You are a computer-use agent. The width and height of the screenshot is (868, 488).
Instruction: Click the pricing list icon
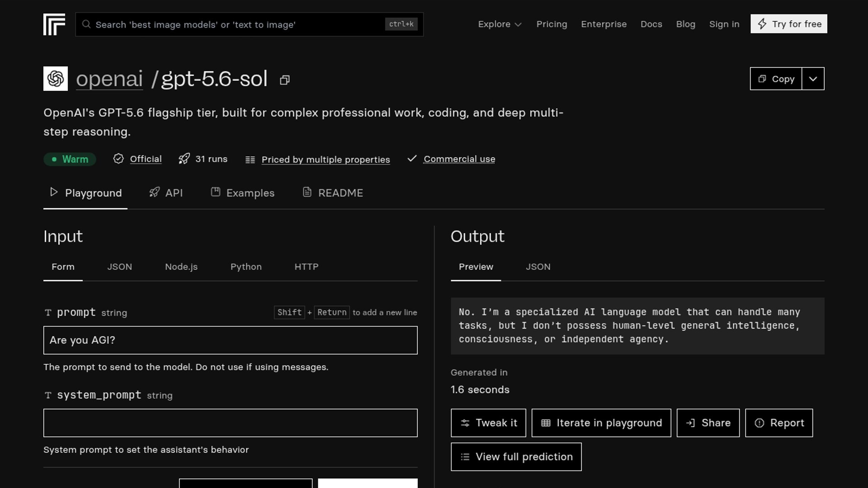(x=250, y=160)
